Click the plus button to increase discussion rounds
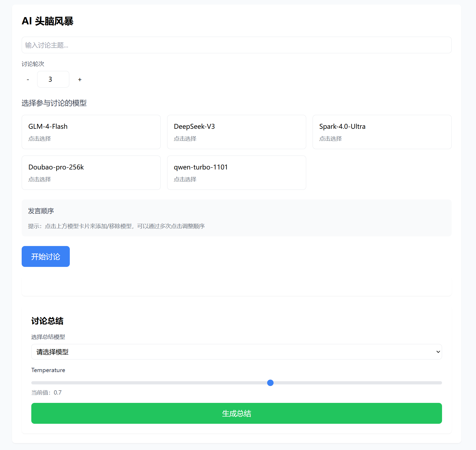The height and width of the screenshot is (450, 476). 80,80
